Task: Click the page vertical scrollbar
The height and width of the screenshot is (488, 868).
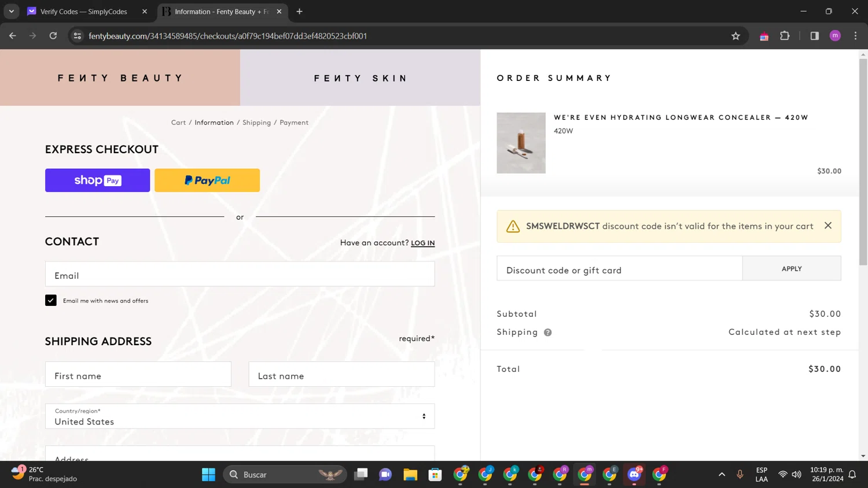Action: [x=863, y=162]
